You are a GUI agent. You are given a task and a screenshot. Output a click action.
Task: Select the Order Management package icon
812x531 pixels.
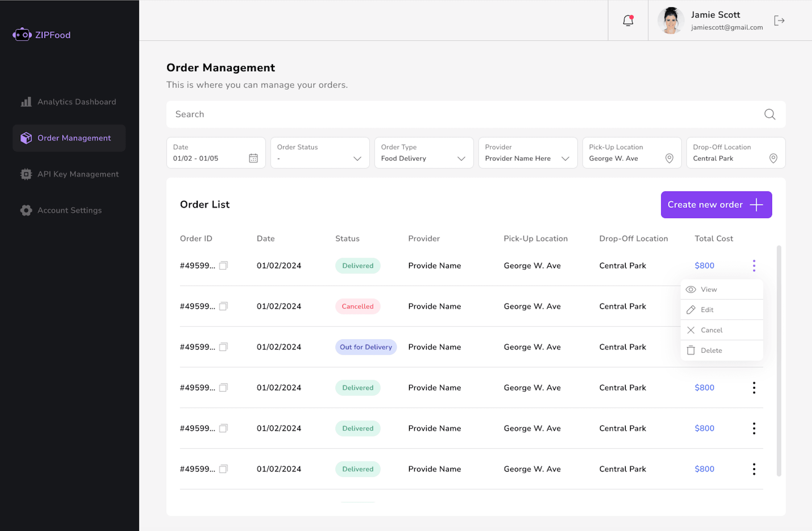coord(26,138)
